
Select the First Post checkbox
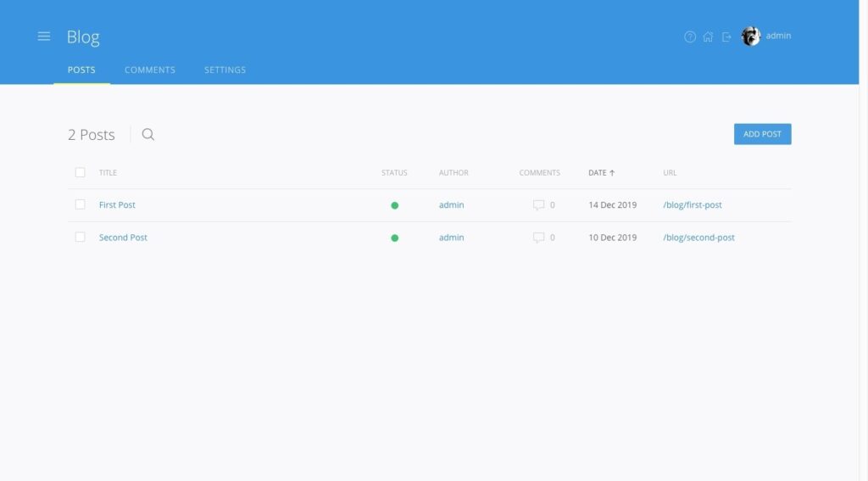click(81, 204)
